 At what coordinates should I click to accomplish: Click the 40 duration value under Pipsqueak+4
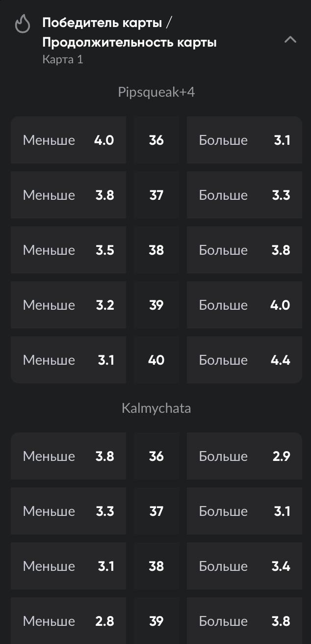pyautogui.click(x=156, y=360)
